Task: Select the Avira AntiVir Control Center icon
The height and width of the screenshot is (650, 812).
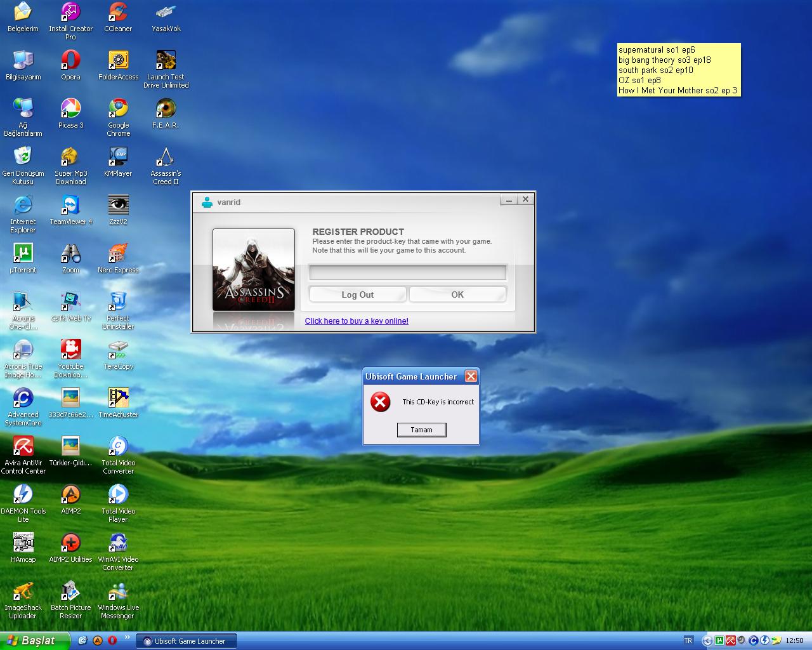Action: [23, 455]
